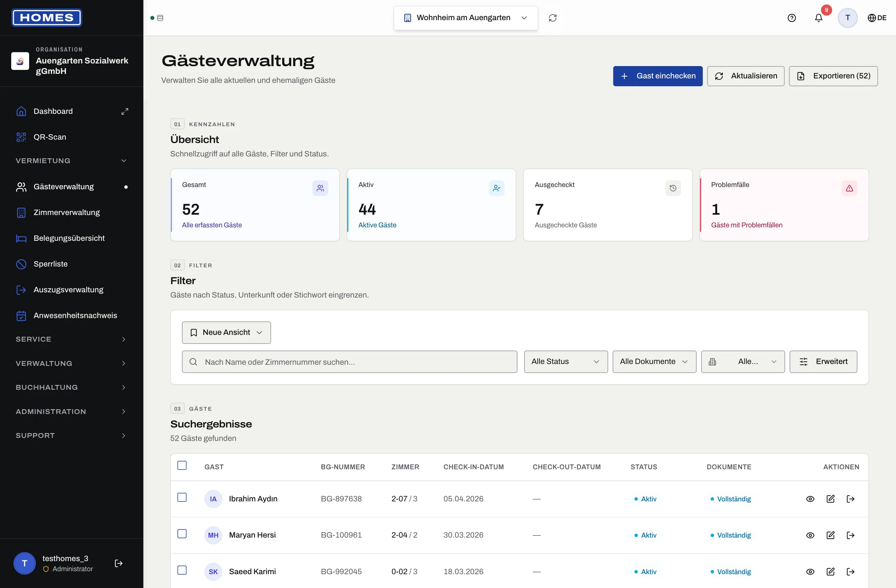Select the checkbox for Saeed Karimi
The image size is (896, 588).
(x=182, y=570)
